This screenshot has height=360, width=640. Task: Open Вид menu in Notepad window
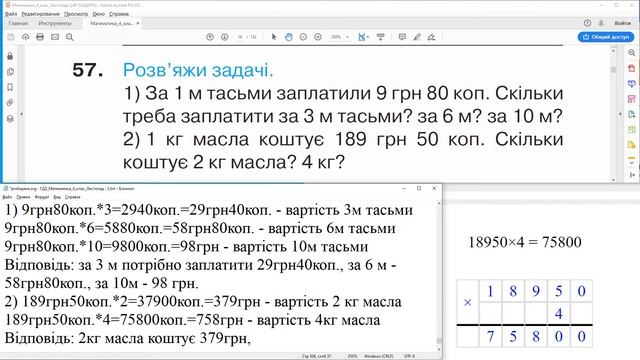[x=57, y=197]
